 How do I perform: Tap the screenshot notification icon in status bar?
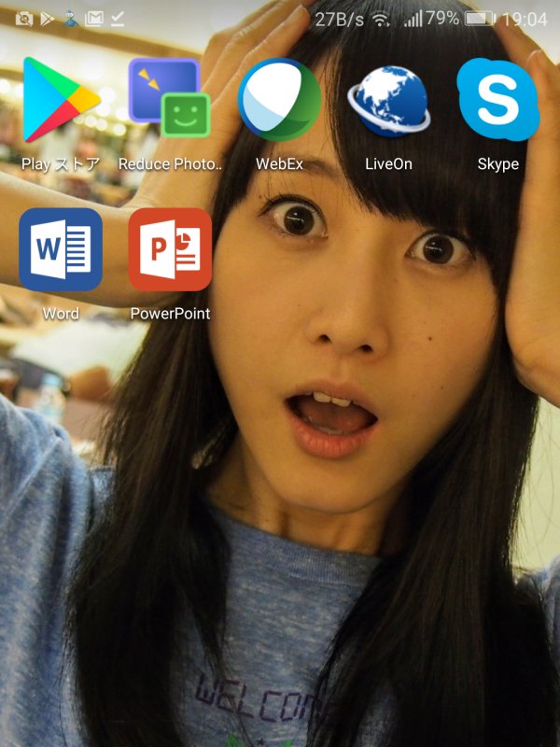24,19
